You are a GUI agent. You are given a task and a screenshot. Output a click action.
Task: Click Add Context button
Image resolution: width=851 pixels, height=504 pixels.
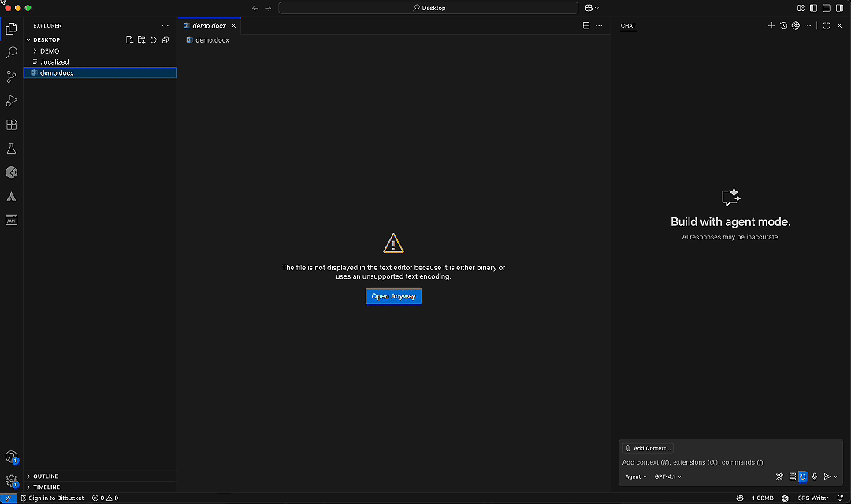[x=648, y=448]
